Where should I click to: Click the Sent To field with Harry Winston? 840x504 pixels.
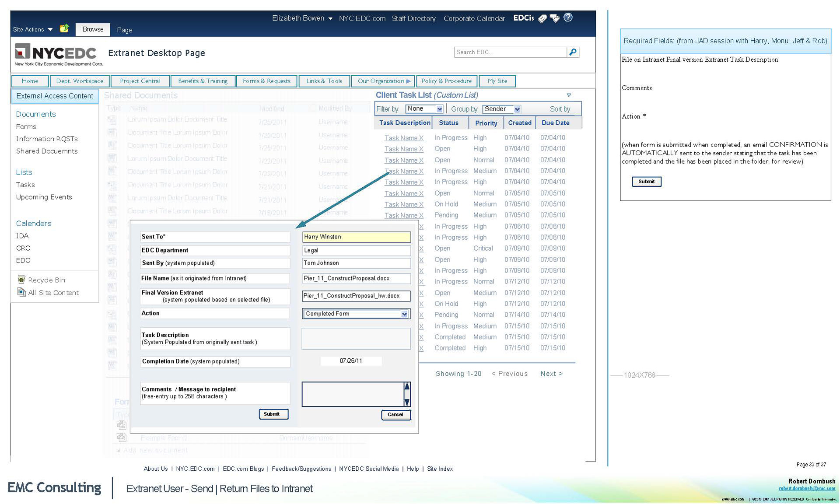coord(356,237)
